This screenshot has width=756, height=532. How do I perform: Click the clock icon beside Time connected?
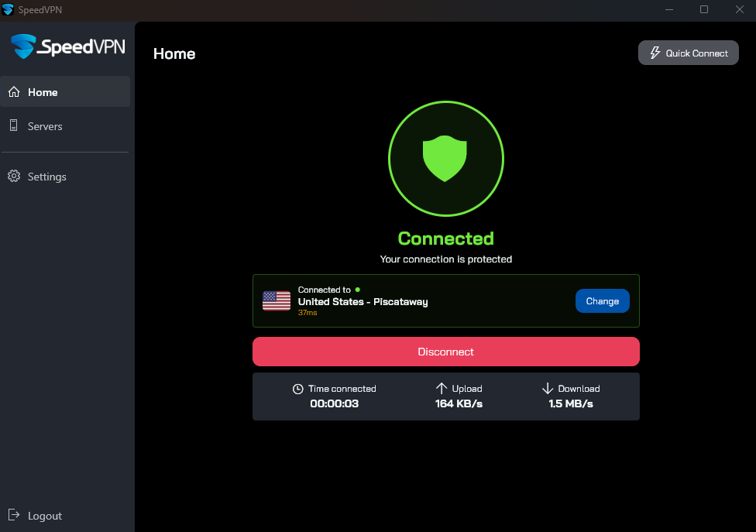point(297,388)
